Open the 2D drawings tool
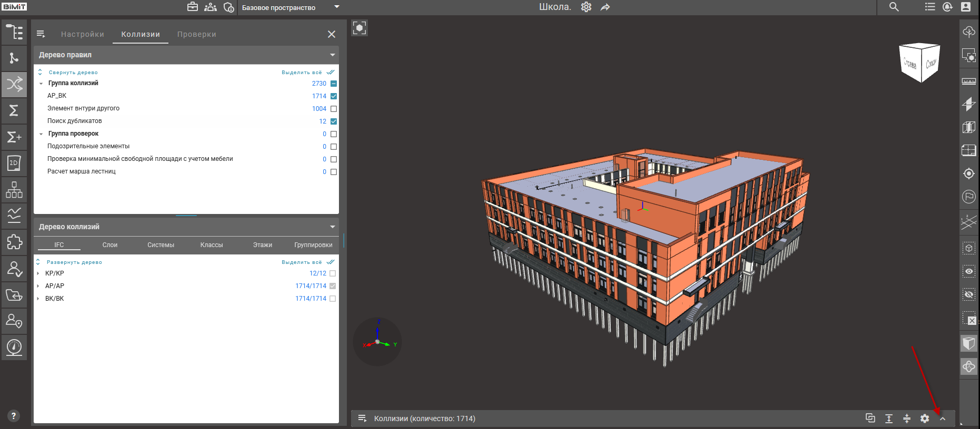The image size is (980, 429). coord(14,163)
